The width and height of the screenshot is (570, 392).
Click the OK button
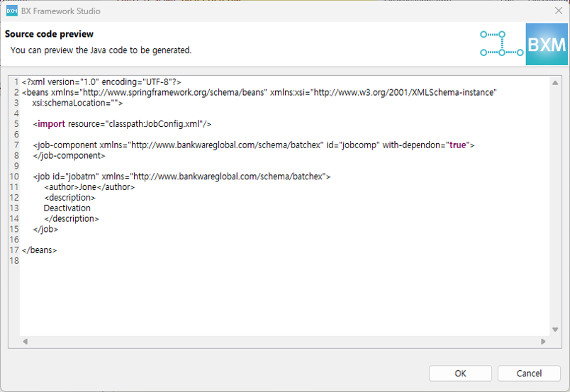pos(460,374)
